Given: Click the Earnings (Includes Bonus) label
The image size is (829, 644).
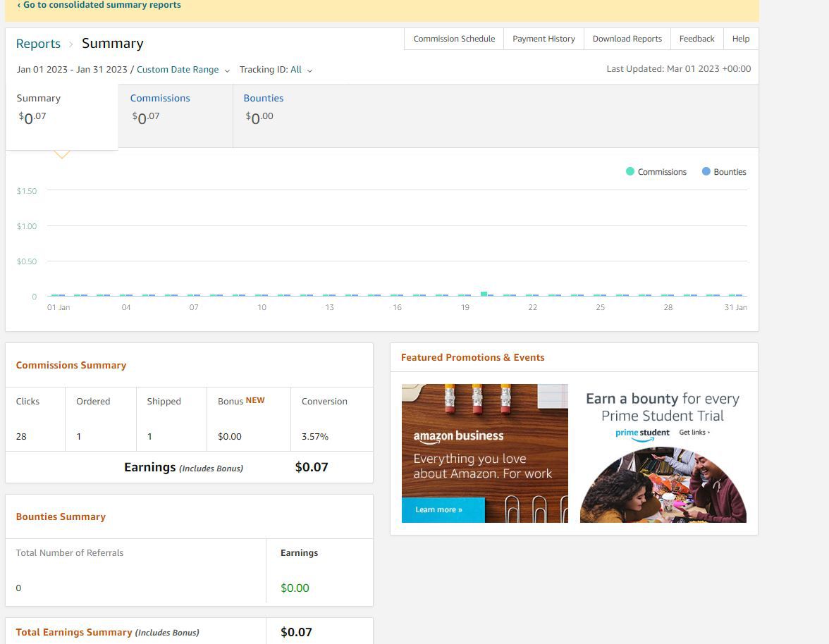Looking at the screenshot, I should click(183, 468).
